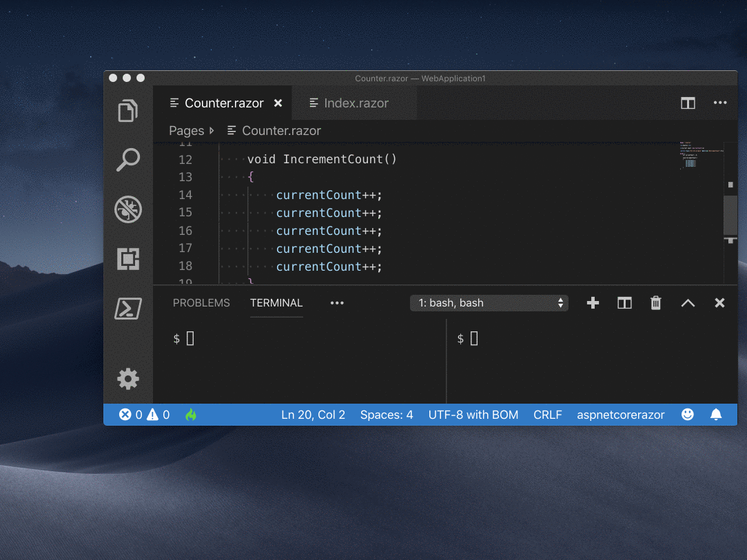Click line number 14 in gutter

(185, 195)
